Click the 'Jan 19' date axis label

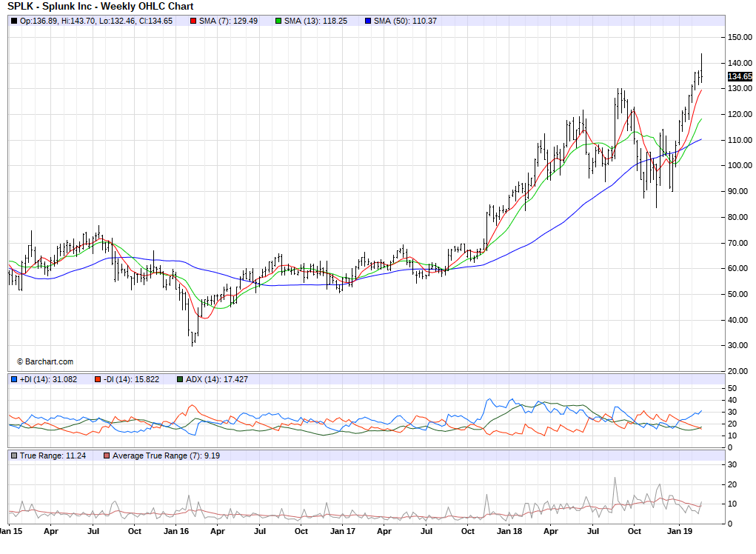pos(680,531)
